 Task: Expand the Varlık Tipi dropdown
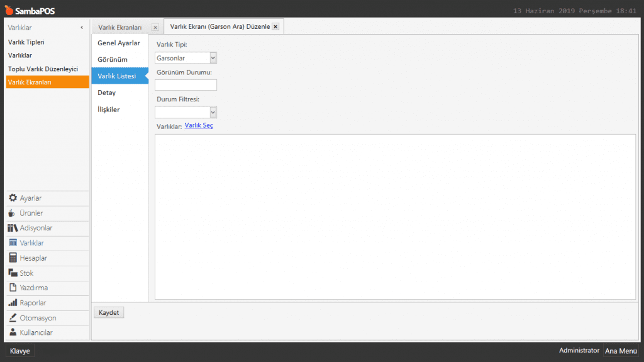[x=213, y=58]
